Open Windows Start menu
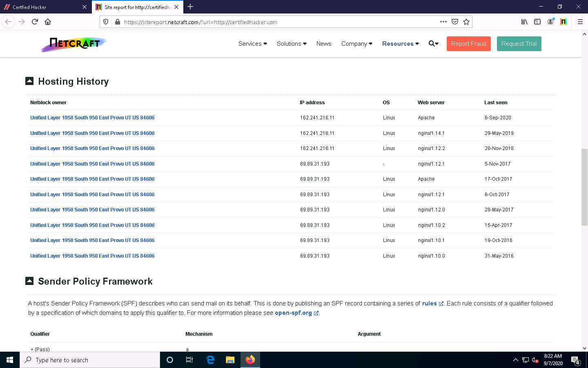The width and height of the screenshot is (588, 368). tap(10, 360)
